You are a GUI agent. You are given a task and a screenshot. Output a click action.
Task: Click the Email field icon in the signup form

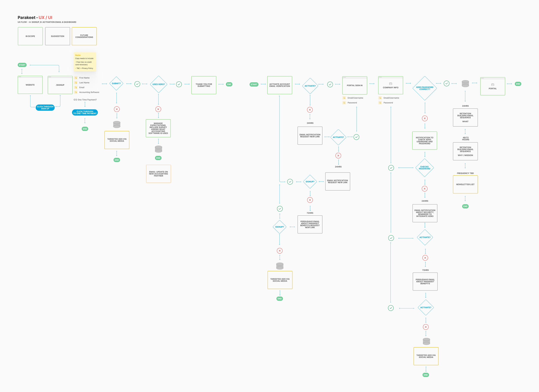click(76, 87)
